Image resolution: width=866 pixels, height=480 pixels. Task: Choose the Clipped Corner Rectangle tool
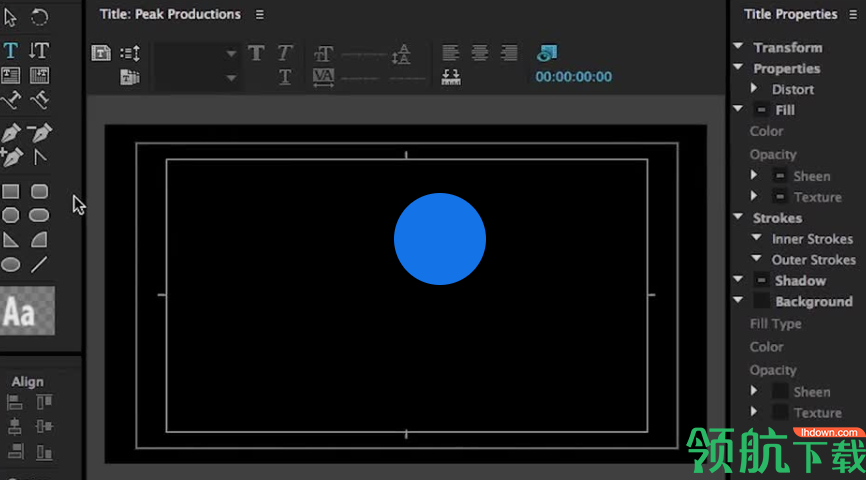pyautogui.click(x=10, y=215)
